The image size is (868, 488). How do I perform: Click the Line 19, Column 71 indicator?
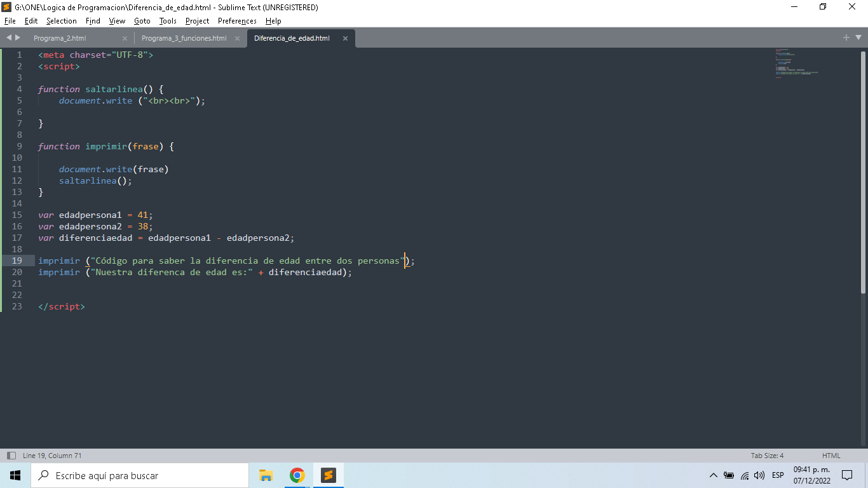click(52, 456)
